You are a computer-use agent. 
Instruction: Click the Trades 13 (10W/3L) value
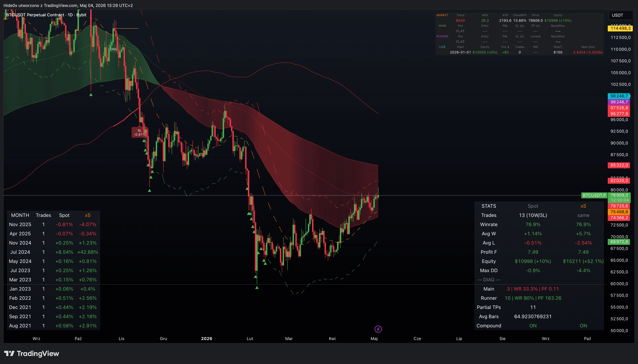pyautogui.click(x=533, y=215)
